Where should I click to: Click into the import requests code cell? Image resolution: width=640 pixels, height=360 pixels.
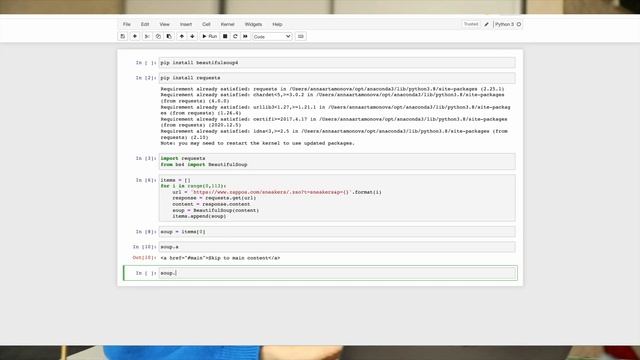[x=337, y=162]
